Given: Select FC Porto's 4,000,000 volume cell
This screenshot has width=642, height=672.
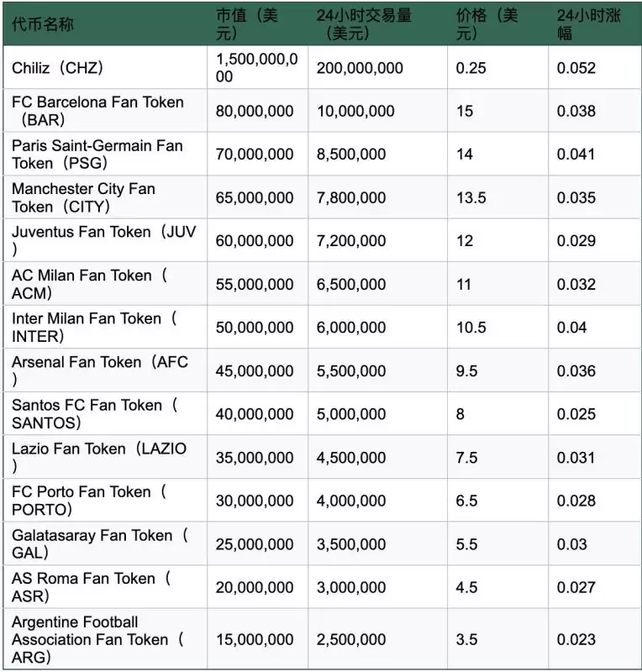Looking at the screenshot, I should 351,501.
